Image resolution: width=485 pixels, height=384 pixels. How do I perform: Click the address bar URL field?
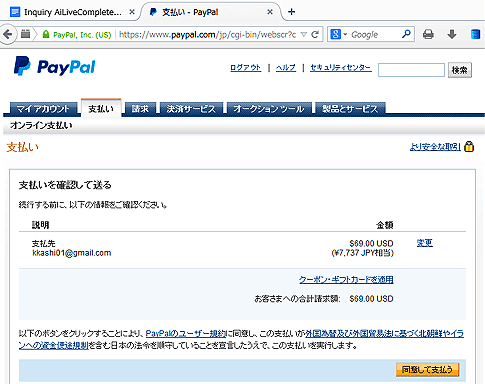click(207, 34)
